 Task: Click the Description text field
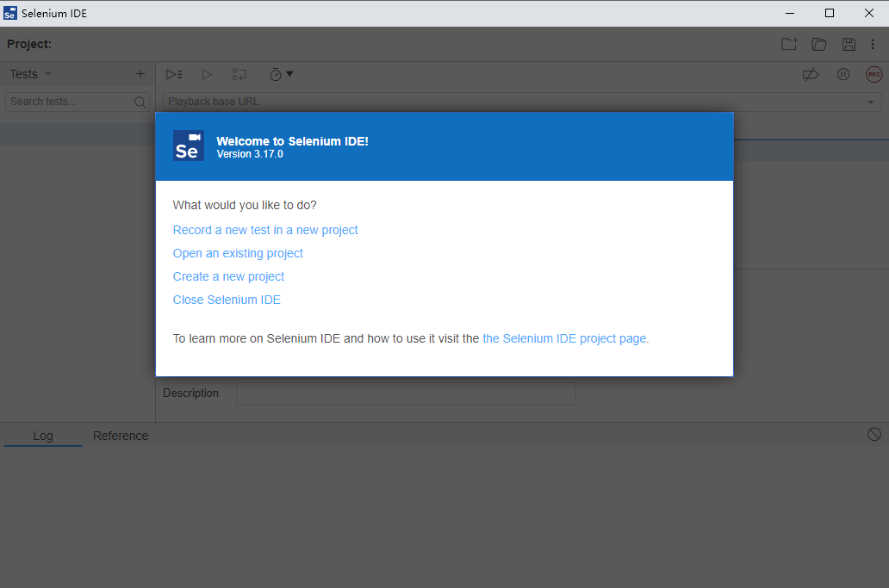coord(406,393)
